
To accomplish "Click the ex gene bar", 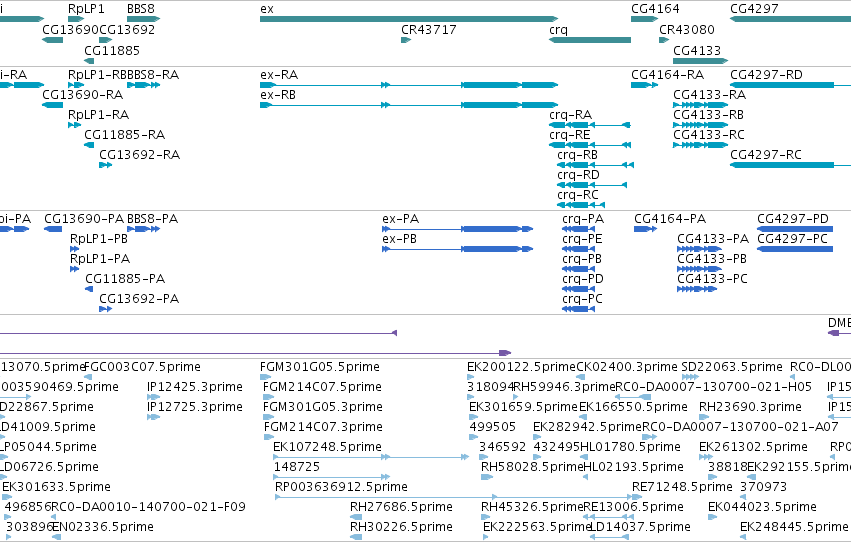I will [x=409, y=19].
